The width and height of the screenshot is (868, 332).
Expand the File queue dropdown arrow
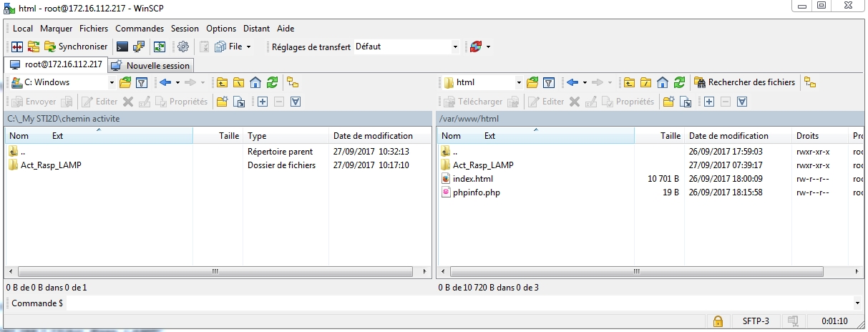pyautogui.click(x=249, y=47)
